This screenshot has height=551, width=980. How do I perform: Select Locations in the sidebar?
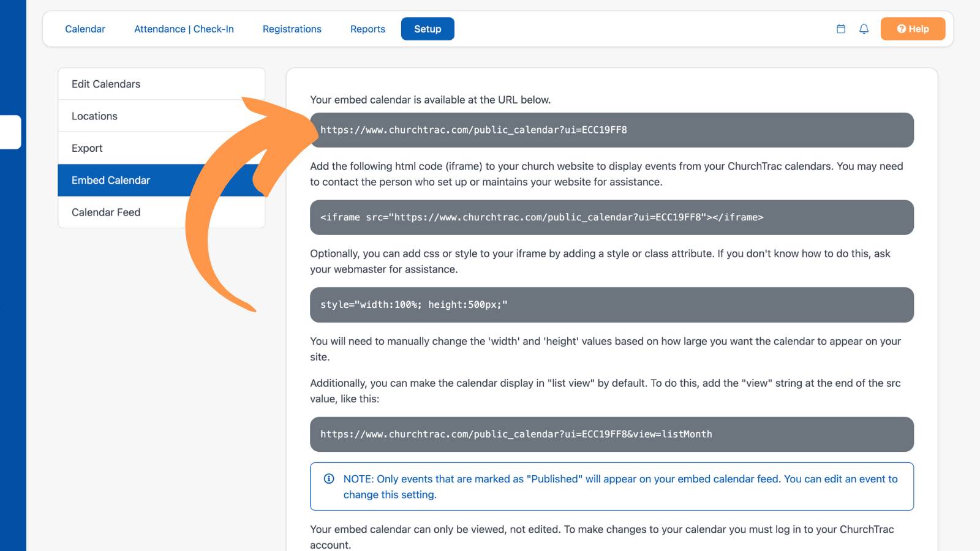coord(162,116)
